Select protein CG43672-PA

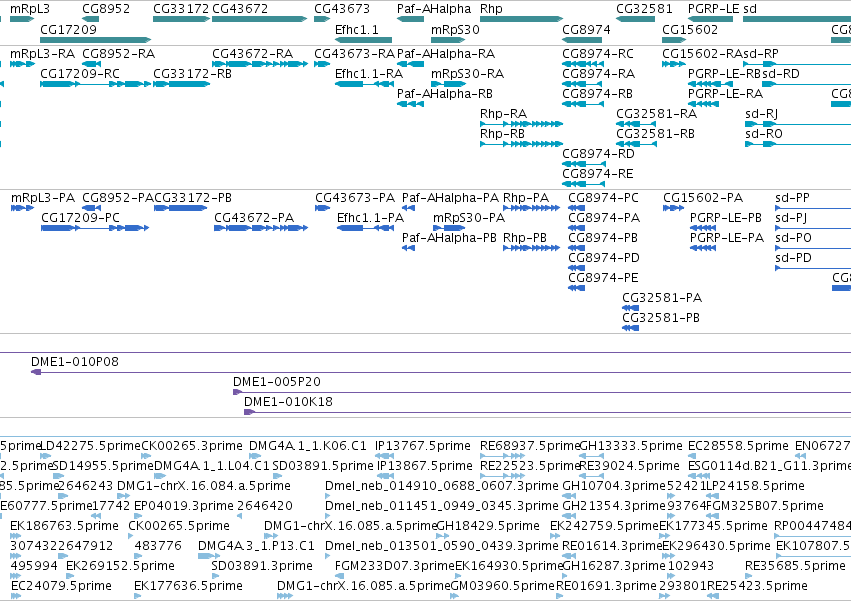click(x=254, y=218)
